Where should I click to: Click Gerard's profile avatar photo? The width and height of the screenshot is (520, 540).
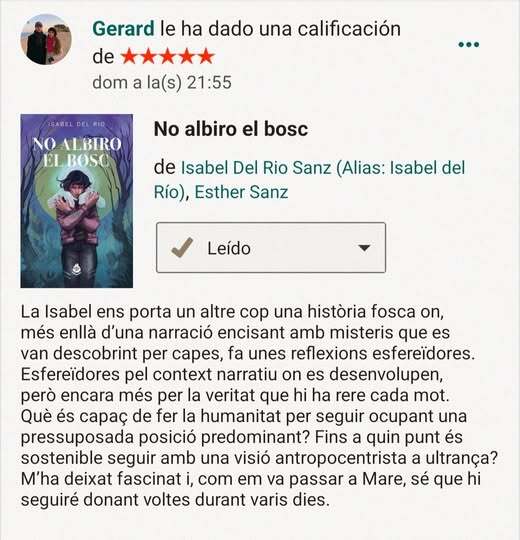(x=46, y=39)
